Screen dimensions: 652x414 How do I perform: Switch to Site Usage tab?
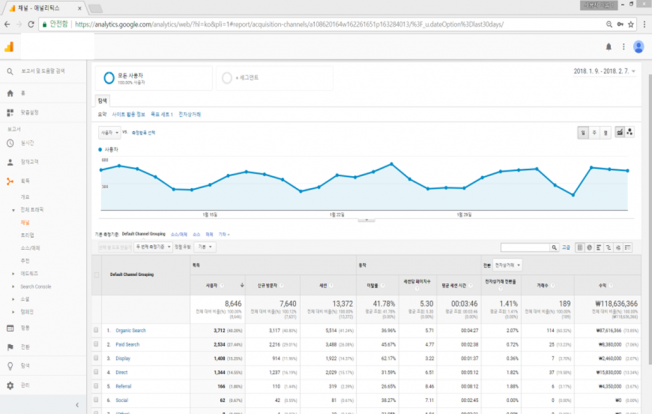(x=128, y=114)
